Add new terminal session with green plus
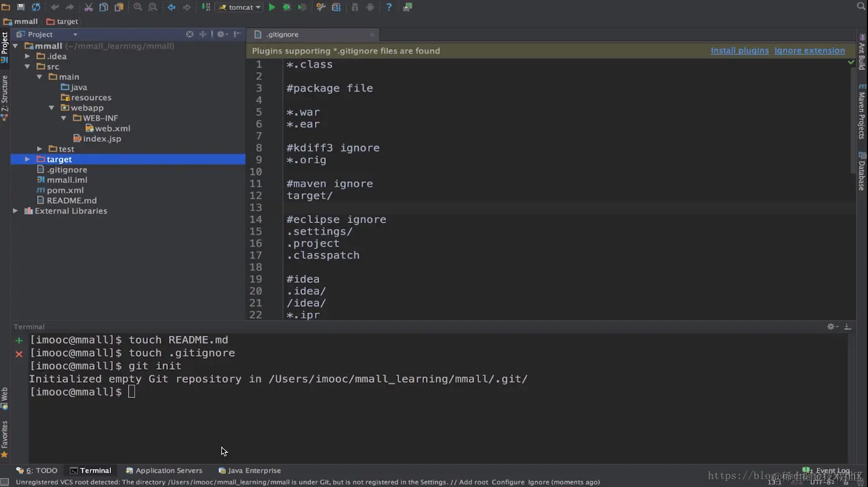This screenshot has height=487, width=868. [x=19, y=340]
